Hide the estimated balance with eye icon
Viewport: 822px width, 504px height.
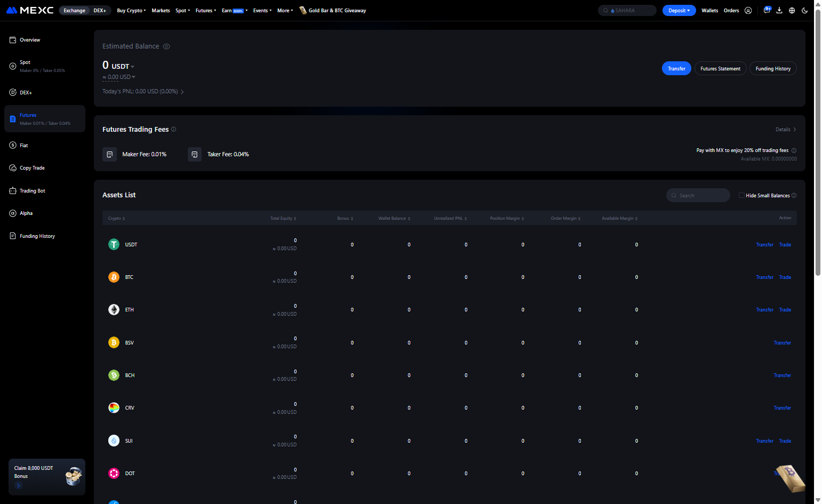click(x=166, y=46)
